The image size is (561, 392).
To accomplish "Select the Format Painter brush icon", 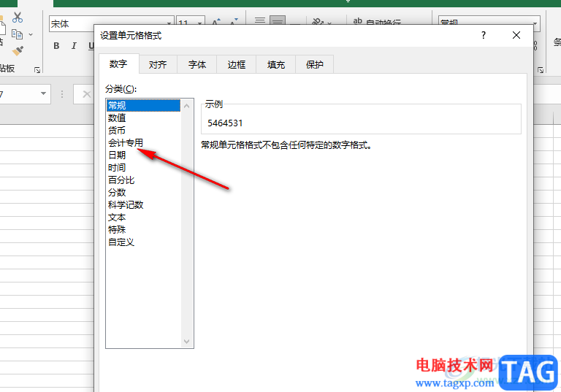I will (x=18, y=51).
